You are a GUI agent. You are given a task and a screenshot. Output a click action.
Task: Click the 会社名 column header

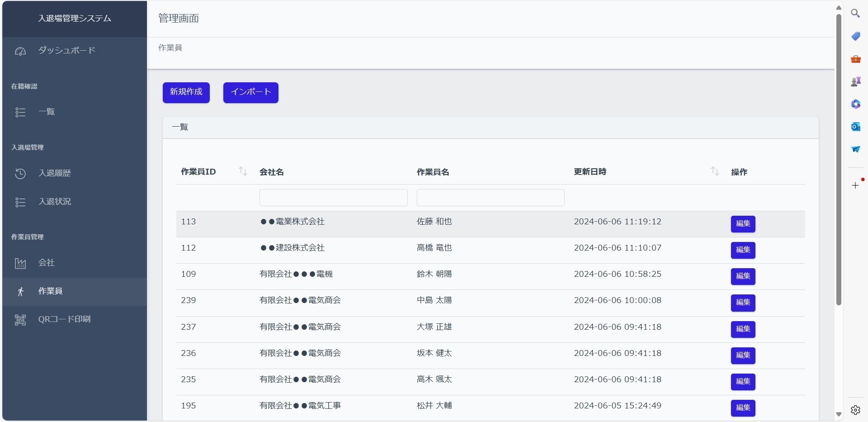tap(272, 172)
